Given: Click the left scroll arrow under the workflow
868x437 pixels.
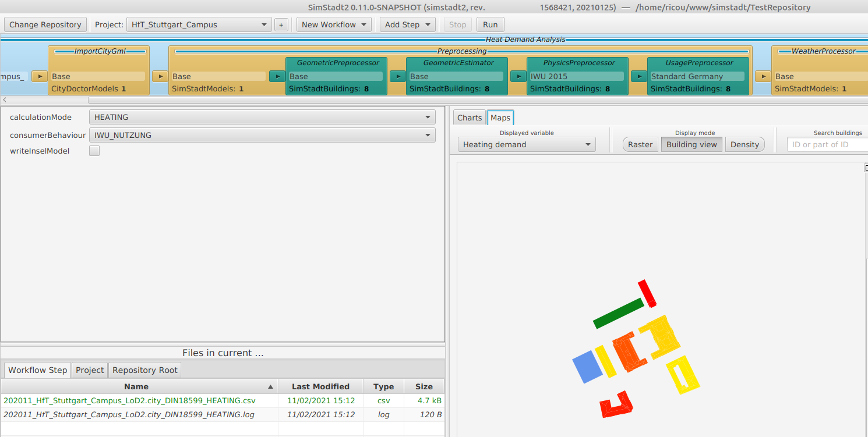Looking at the screenshot, I should 5,100.
